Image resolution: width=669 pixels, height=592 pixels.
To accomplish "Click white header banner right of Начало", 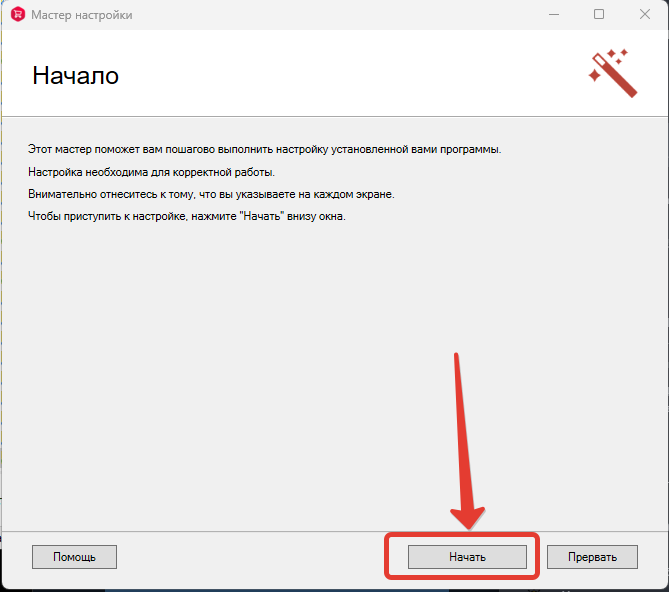I will pyautogui.click(x=350, y=76).
